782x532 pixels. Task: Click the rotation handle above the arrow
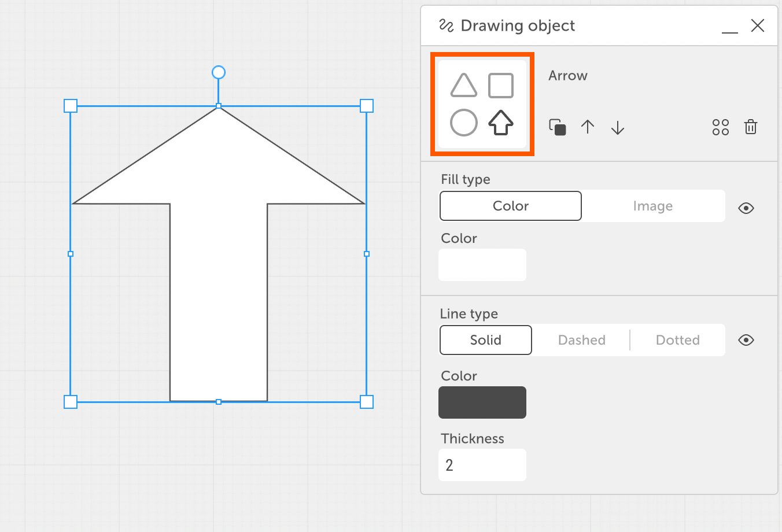click(x=219, y=72)
